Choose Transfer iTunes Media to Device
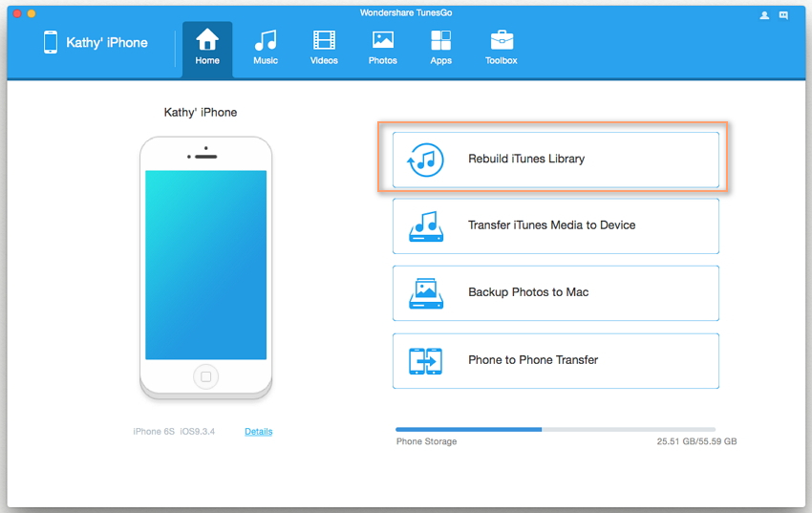 (555, 225)
